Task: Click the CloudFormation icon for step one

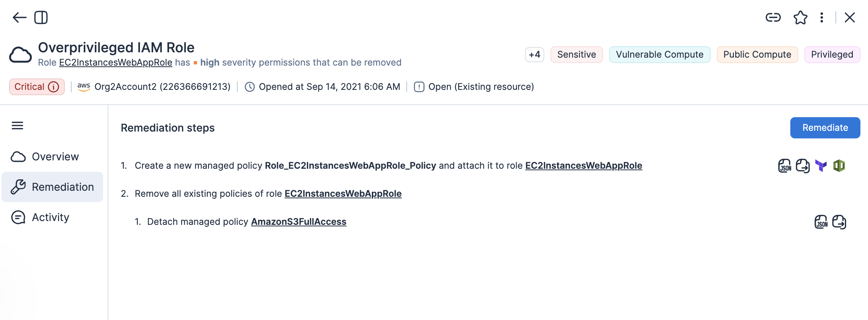Action: click(839, 166)
